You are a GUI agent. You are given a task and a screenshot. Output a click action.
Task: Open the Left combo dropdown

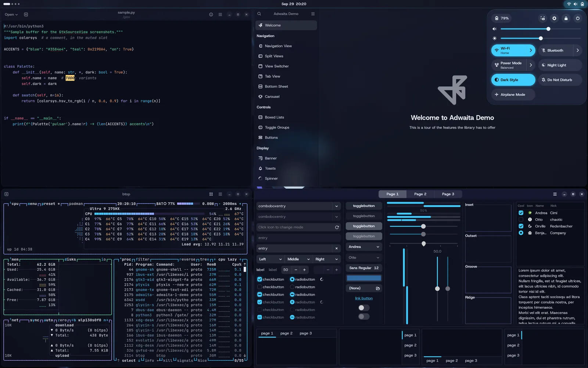coord(270,259)
